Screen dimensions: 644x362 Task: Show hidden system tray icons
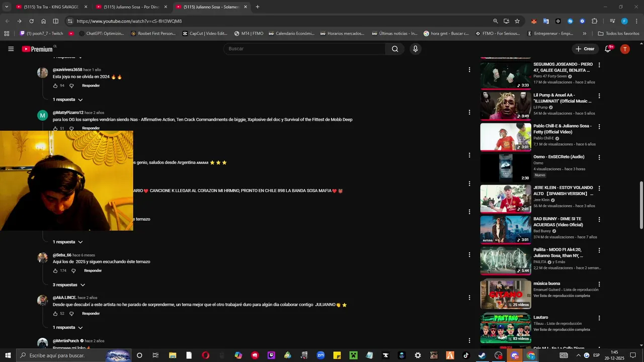[x=578, y=355]
